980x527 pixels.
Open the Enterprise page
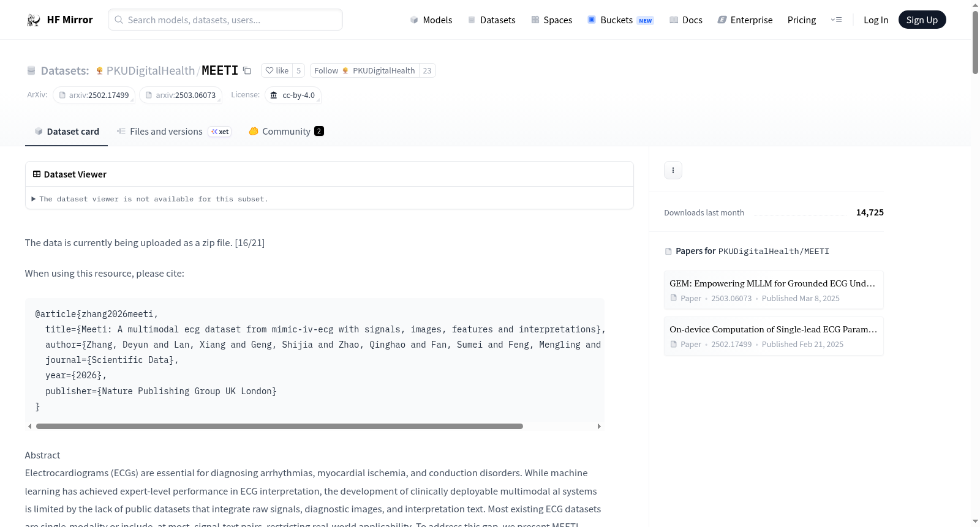click(745, 20)
